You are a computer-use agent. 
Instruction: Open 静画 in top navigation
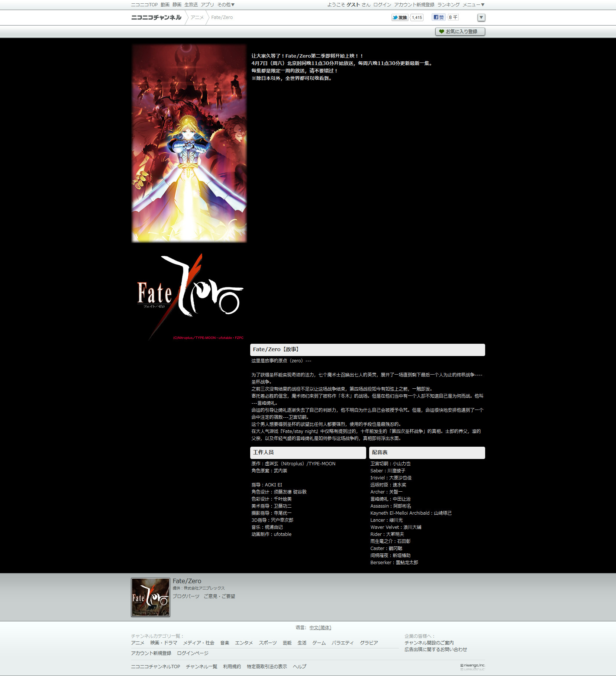point(177,5)
